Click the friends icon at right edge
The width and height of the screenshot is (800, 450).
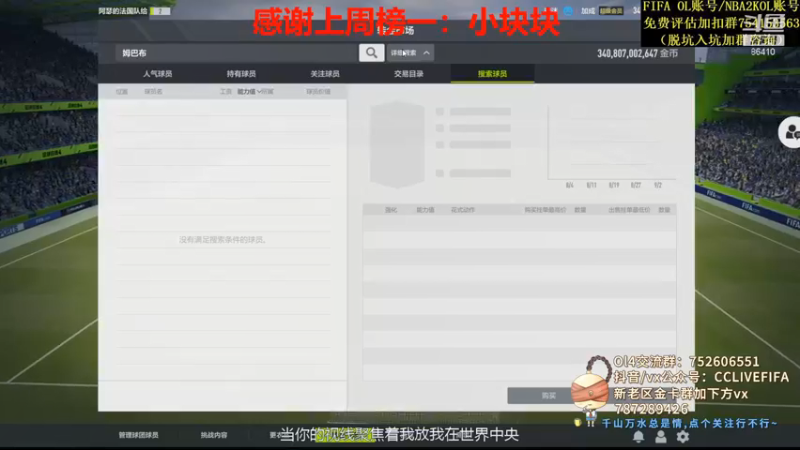[x=790, y=133]
